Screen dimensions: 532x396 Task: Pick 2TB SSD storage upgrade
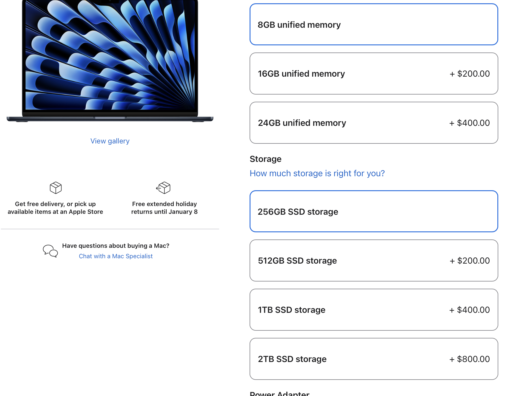pyautogui.click(x=374, y=359)
